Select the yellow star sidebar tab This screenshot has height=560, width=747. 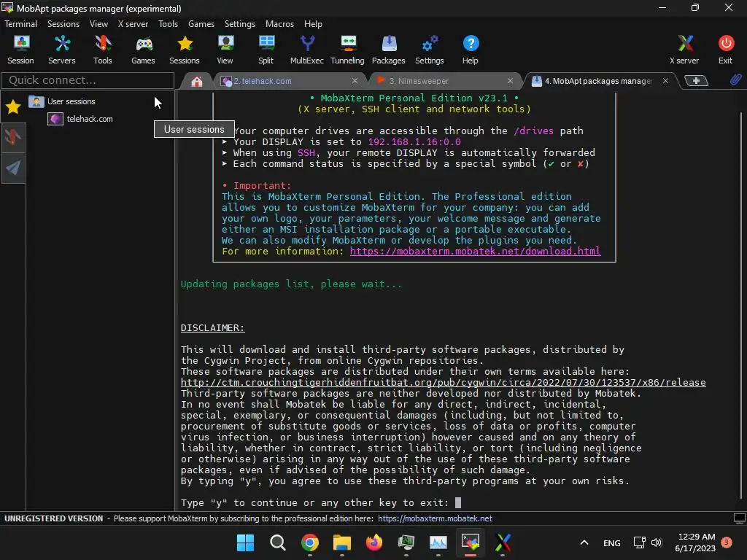pyautogui.click(x=13, y=106)
